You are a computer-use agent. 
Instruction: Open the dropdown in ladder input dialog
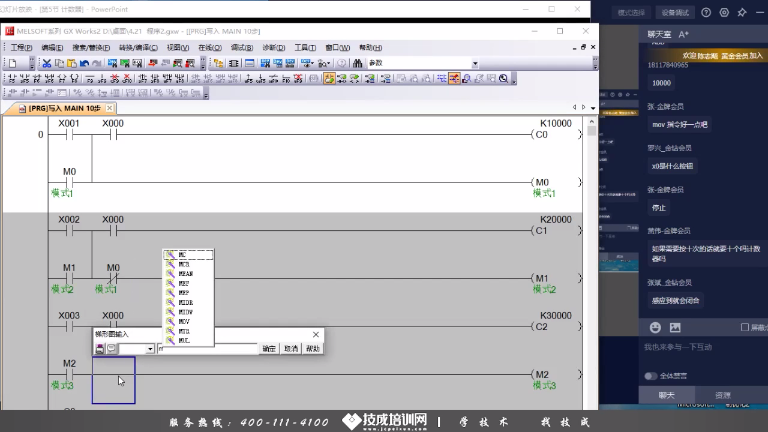click(x=150, y=349)
